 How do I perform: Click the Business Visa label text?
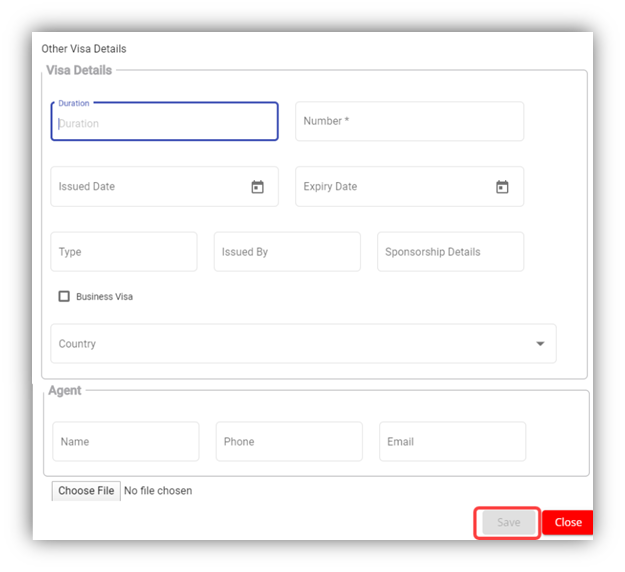tap(104, 297)
